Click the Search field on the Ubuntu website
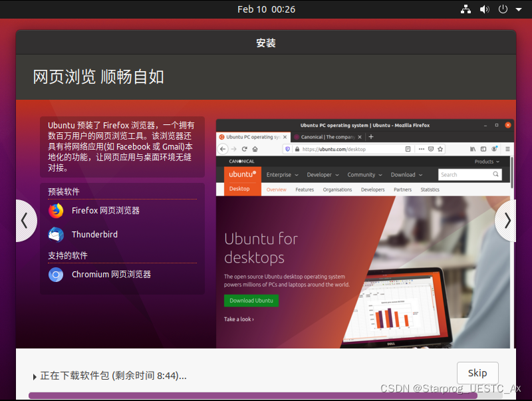This screenshot has width=532, height=401. (x=465, y=174)
